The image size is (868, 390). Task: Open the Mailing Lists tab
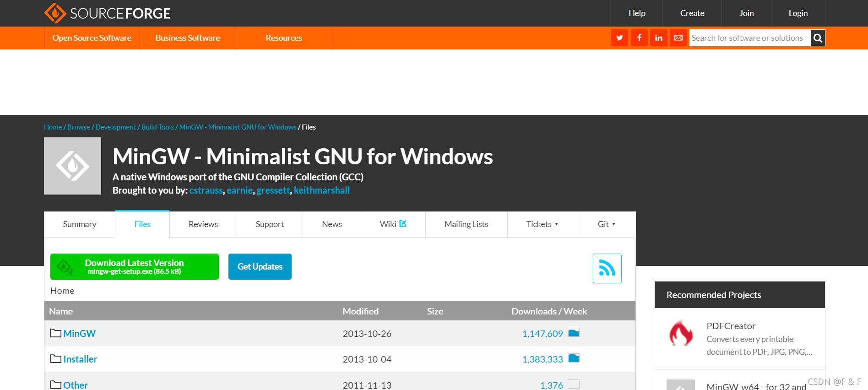(x=467, y=224)
